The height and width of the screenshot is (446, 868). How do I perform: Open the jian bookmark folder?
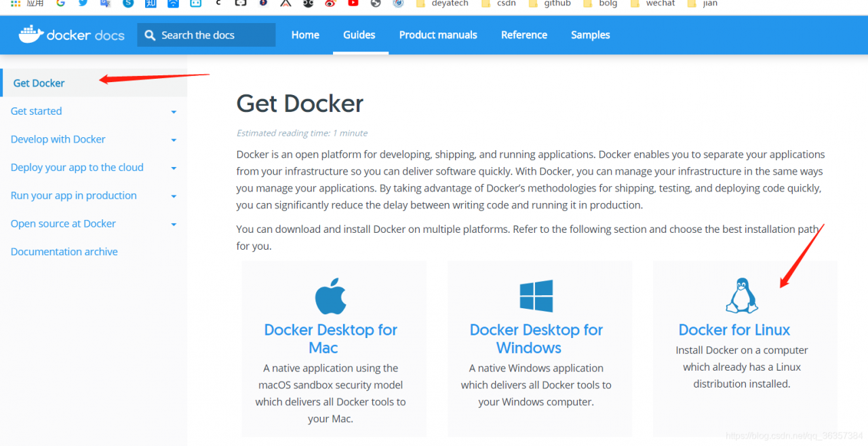(x=702, y=3)
